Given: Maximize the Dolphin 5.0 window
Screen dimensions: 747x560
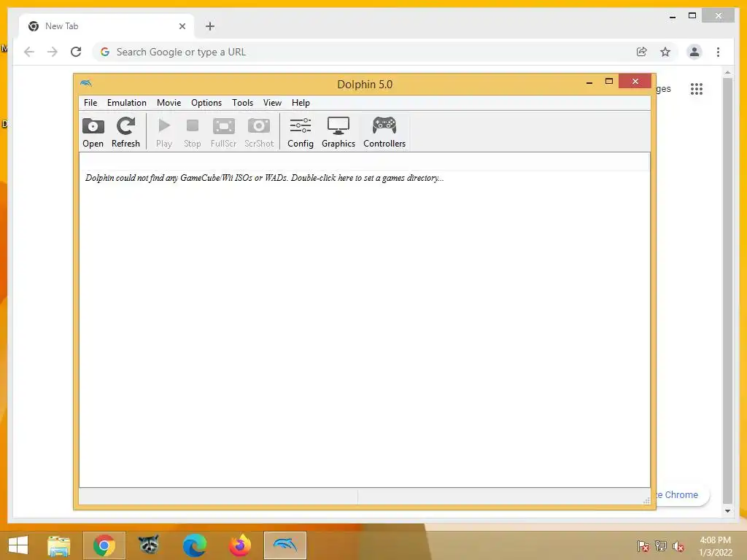Looking at the screenshot, I should [609, 82].
